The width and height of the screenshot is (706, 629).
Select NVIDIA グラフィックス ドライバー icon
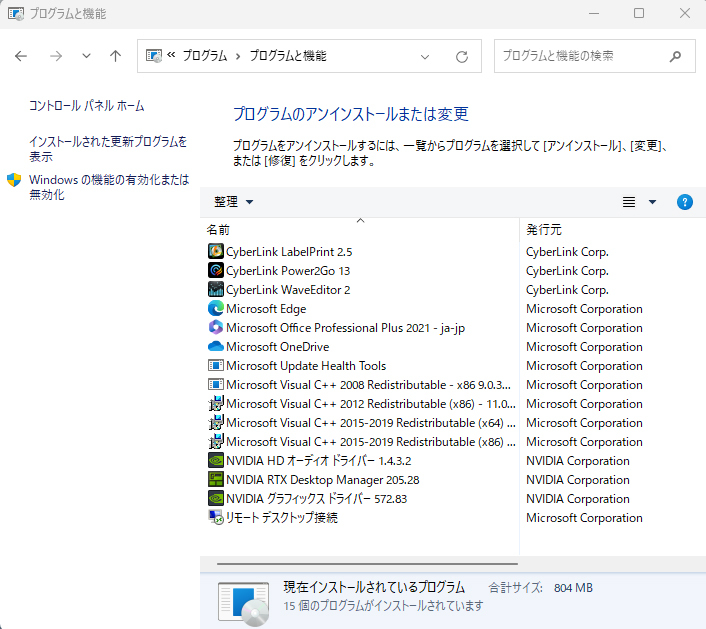point(216,498)
